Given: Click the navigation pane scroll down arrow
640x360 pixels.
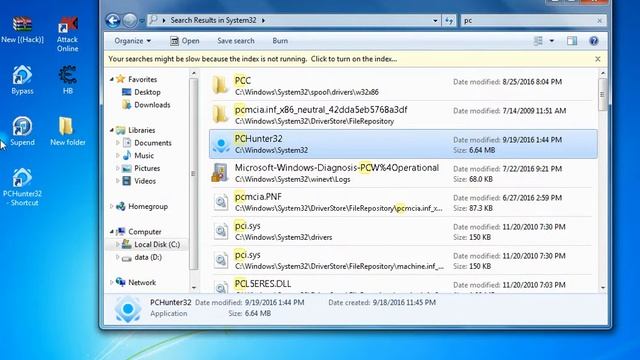Looking at the screenshot, I should [x=194, y=288].
